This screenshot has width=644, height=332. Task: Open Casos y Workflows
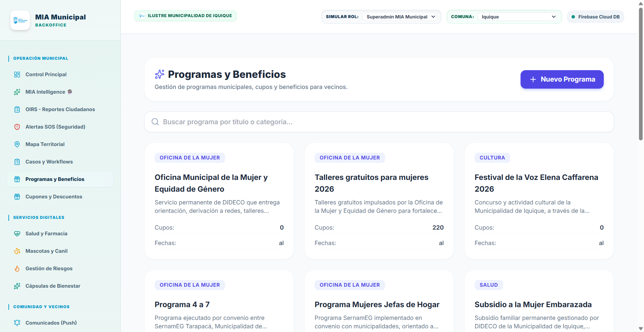click(60, 162)
